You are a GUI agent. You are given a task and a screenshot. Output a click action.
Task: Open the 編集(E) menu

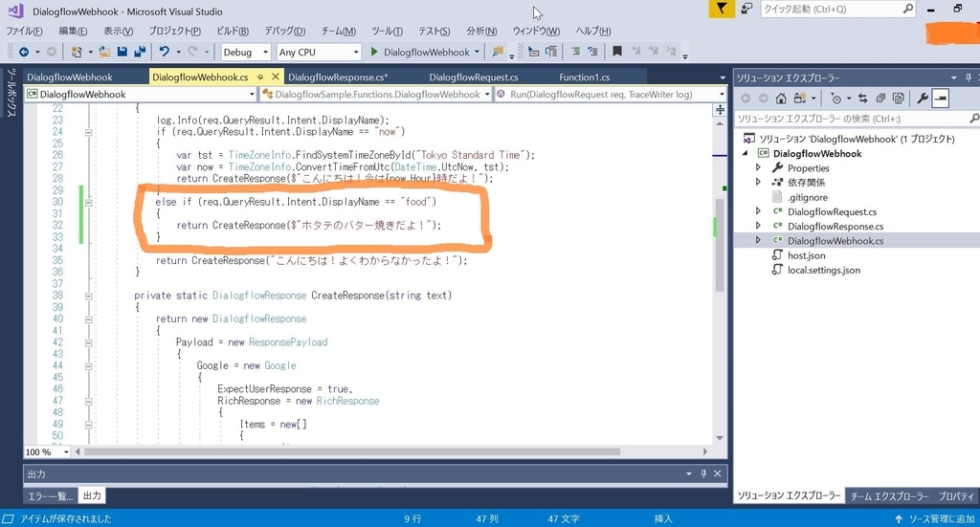73,31
